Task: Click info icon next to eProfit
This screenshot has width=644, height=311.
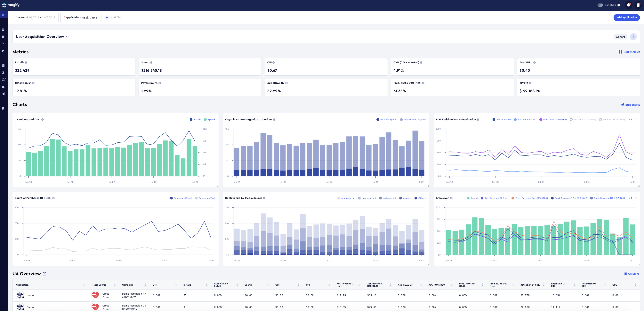Action: [530, 83]
